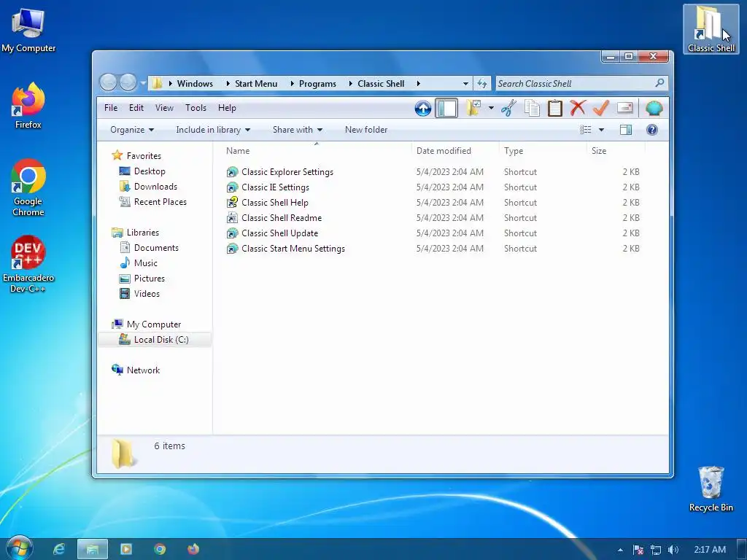Sort by the Type column header

point(543,151)
